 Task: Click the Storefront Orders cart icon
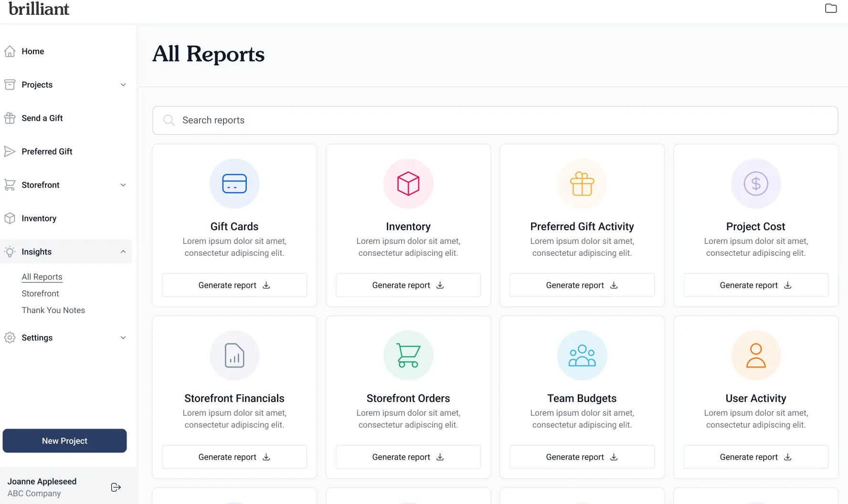(x=408, y=356)
